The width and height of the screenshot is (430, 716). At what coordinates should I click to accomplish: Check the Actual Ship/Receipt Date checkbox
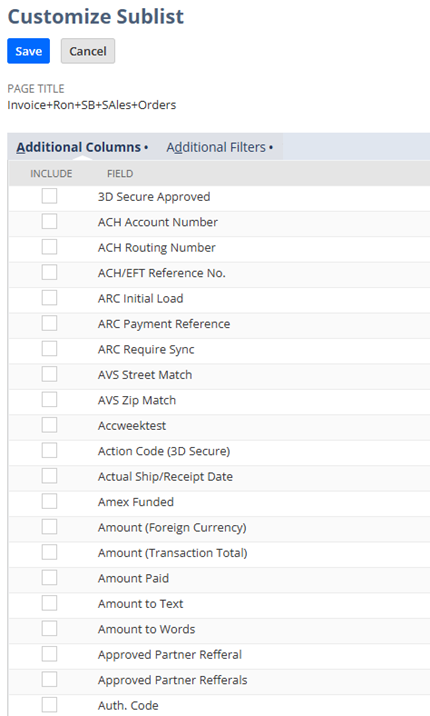[x=49, y=476]
